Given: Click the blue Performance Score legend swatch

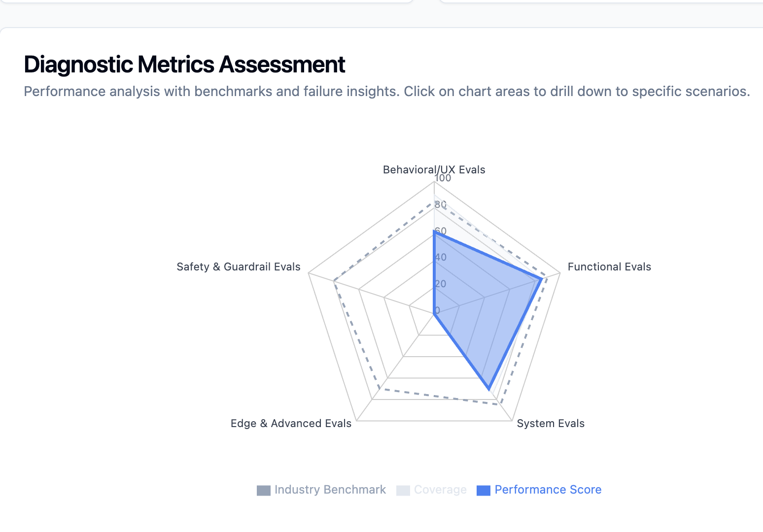Looking at the screenshot, I should point(483,490).
